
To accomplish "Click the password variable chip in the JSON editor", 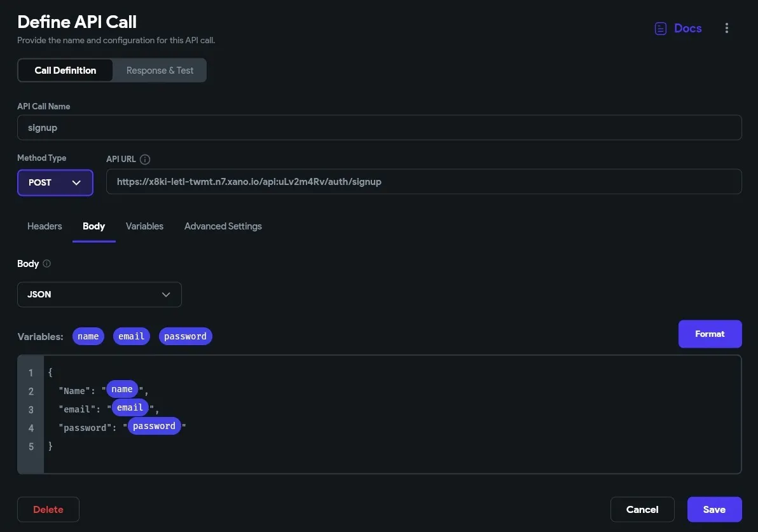I will (155, 426).
